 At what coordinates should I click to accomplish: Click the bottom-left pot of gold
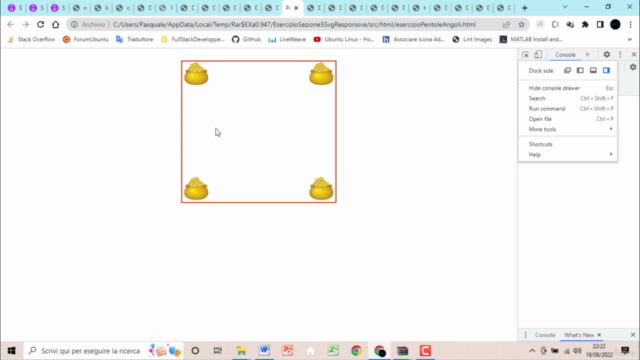pyautogui.click(x=196, y=189)
